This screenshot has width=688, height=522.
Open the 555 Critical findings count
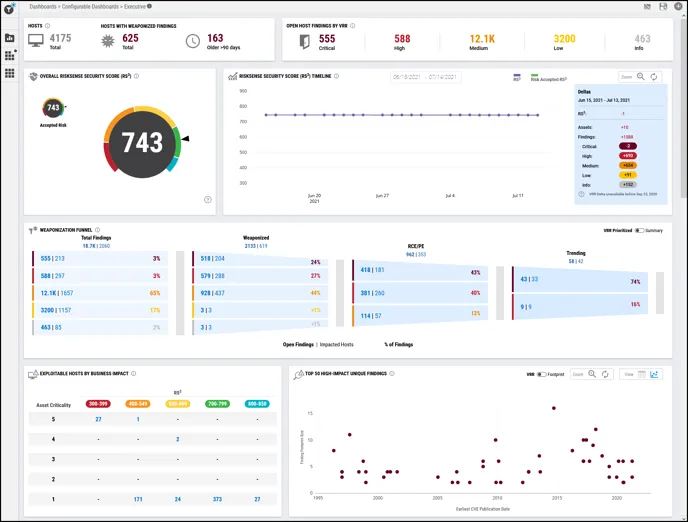[x=327, y=39]
